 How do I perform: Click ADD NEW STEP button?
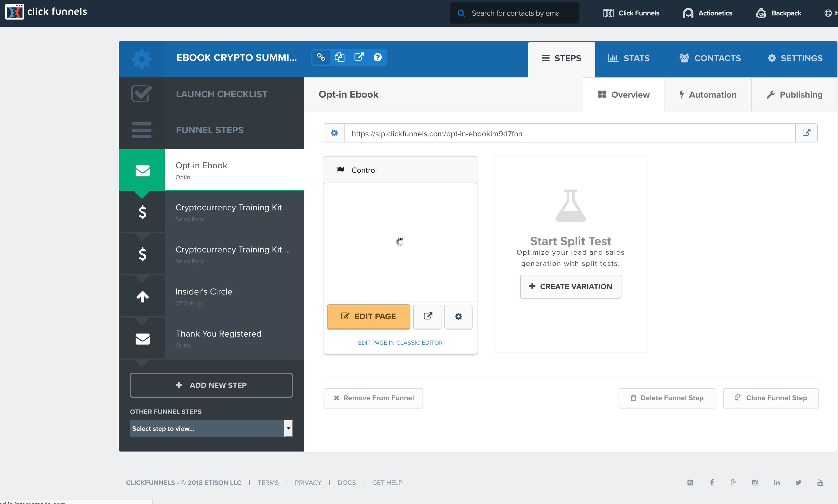tap(211, 385)
